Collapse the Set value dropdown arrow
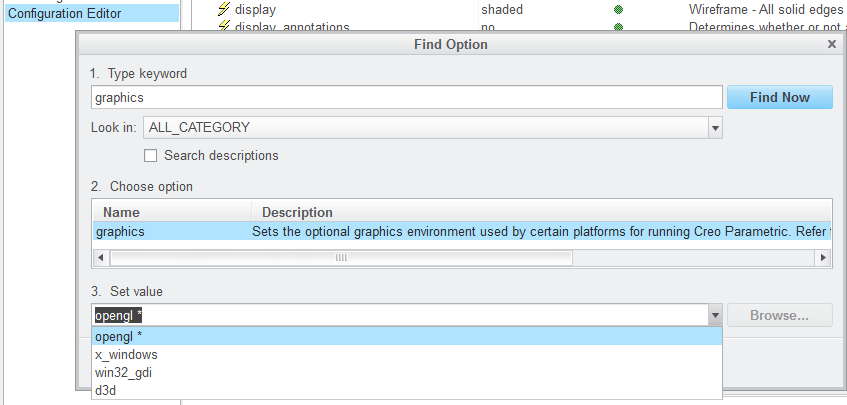847x405 pixels. pyautogui.click(x=715, y=316)
